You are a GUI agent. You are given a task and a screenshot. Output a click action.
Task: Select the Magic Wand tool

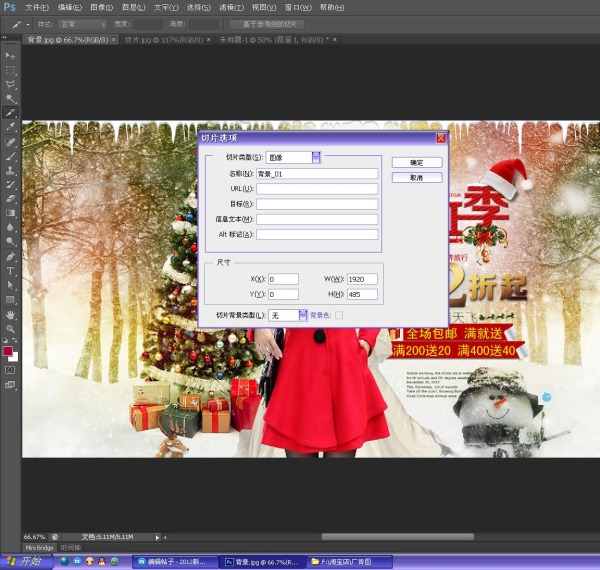point(11,98)
